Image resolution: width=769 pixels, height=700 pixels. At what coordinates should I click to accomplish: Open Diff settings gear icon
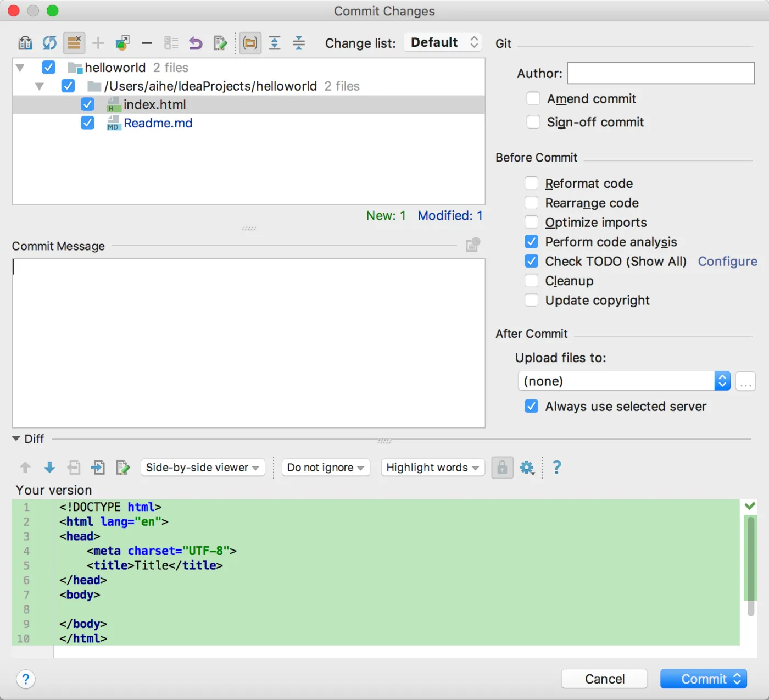[x=527, y=468]
